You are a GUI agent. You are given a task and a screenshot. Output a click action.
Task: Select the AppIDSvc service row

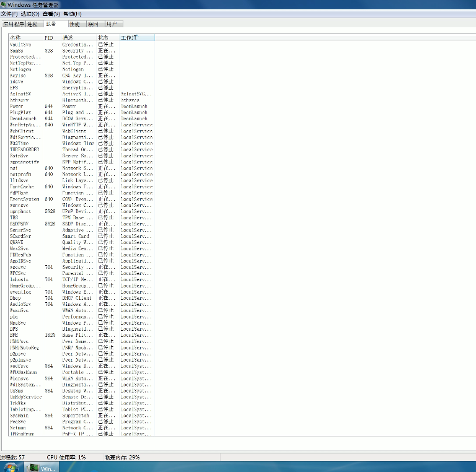tap(82, 261)
